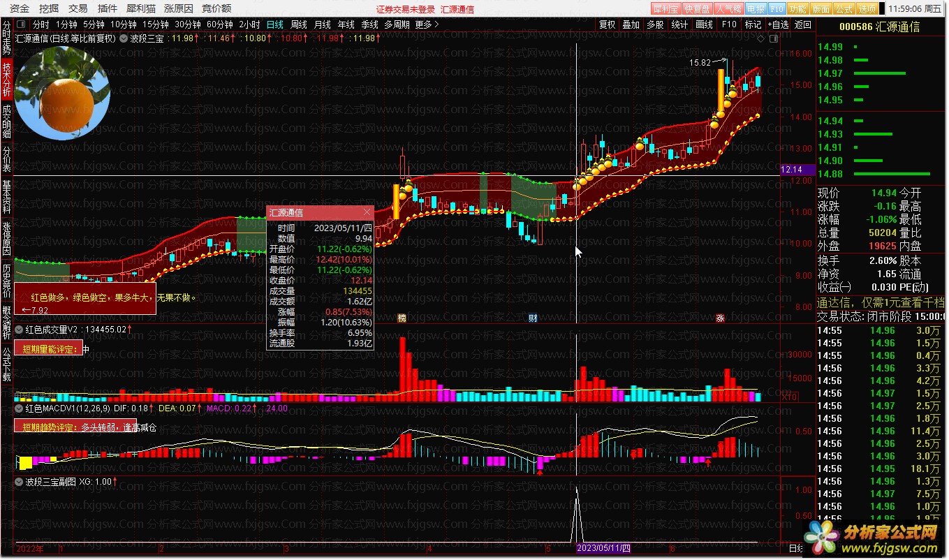Image resolution: width=949 pixels, height=560 pixels.
Task: Switch to 10分钟 period
Action: [124, 24]
